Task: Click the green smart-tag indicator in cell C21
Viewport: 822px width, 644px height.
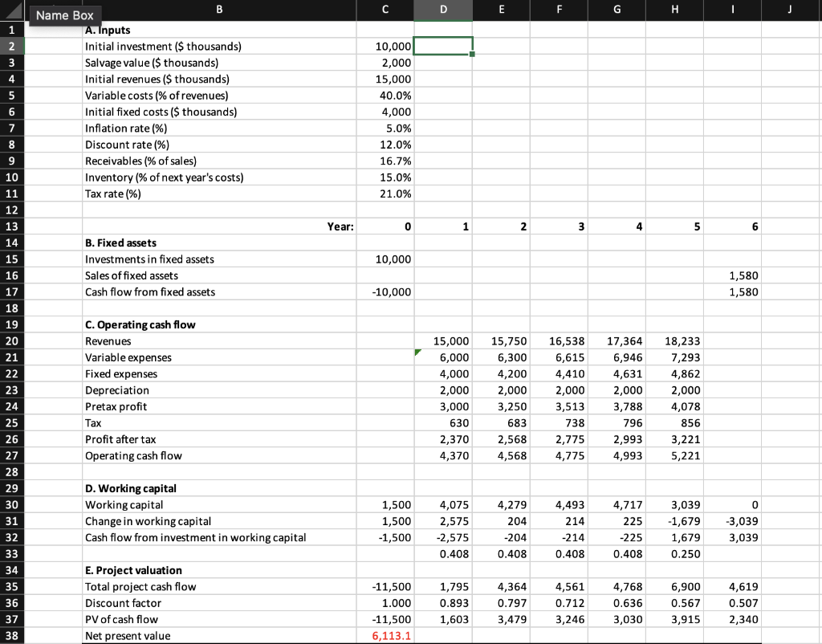Action: point(416,351)
